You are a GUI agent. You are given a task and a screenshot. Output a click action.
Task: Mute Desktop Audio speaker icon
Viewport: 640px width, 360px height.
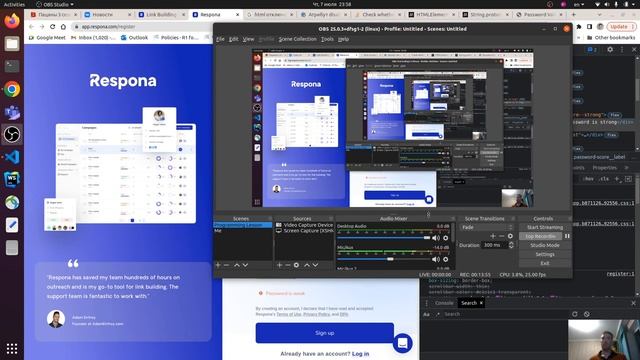pos(436,238)
